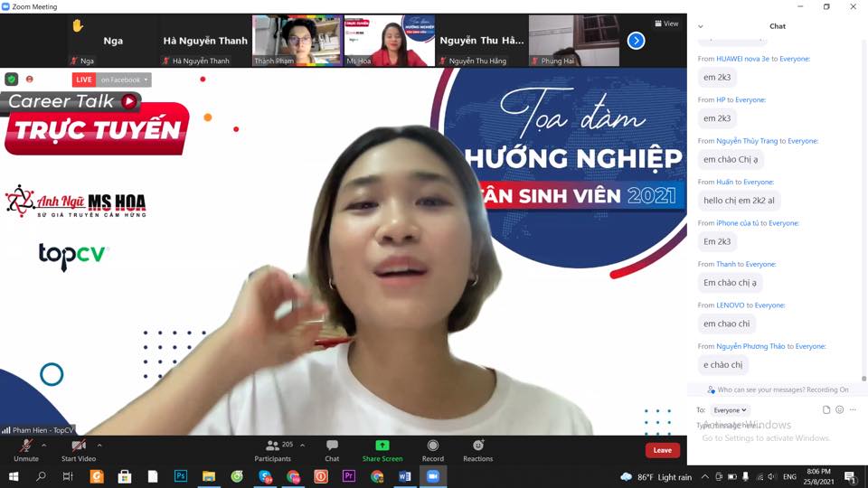Image resolution: width=868 pixels, height=488 pixels.
Task: Expand video options arrow next to Start Video
Action: pos(99,445)
